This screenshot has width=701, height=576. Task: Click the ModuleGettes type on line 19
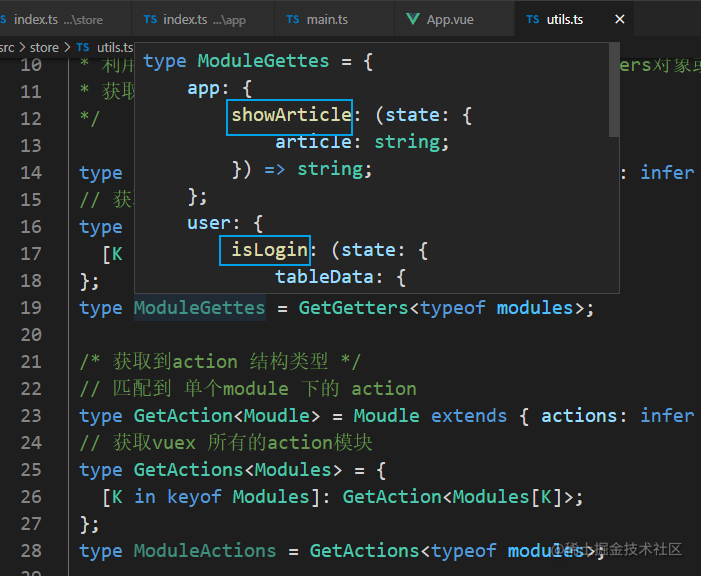[199, 308]
